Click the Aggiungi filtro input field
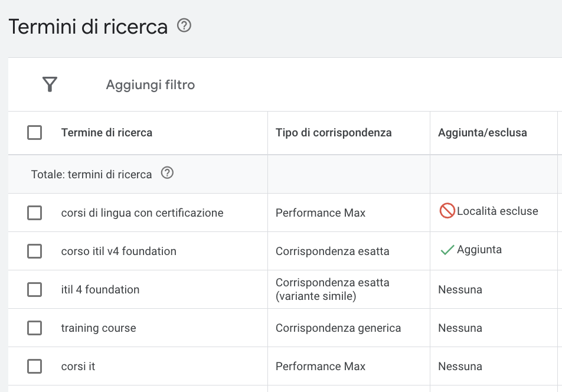Screen dimensions: 562x392 click(x=150, y=85)
